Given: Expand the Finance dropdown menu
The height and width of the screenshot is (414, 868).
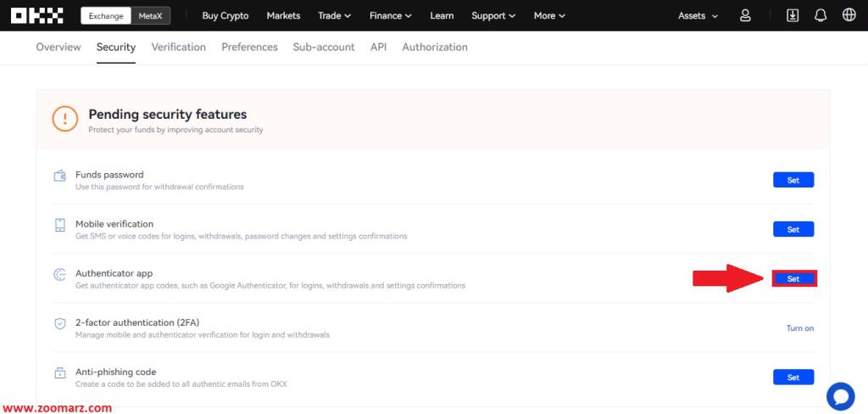Looking at the screenshot, I should click(x=390, y=15).
